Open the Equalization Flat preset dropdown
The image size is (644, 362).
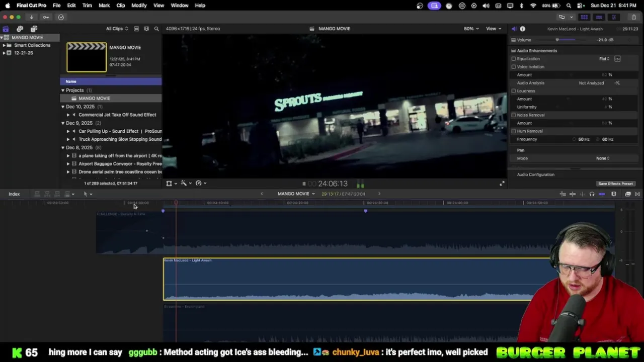pos(604,59)
